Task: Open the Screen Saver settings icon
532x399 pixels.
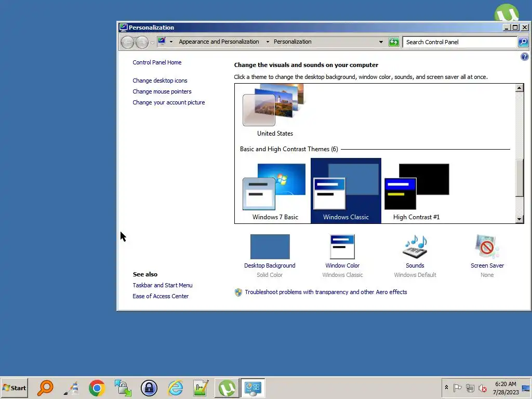Action: pos(487,247)
